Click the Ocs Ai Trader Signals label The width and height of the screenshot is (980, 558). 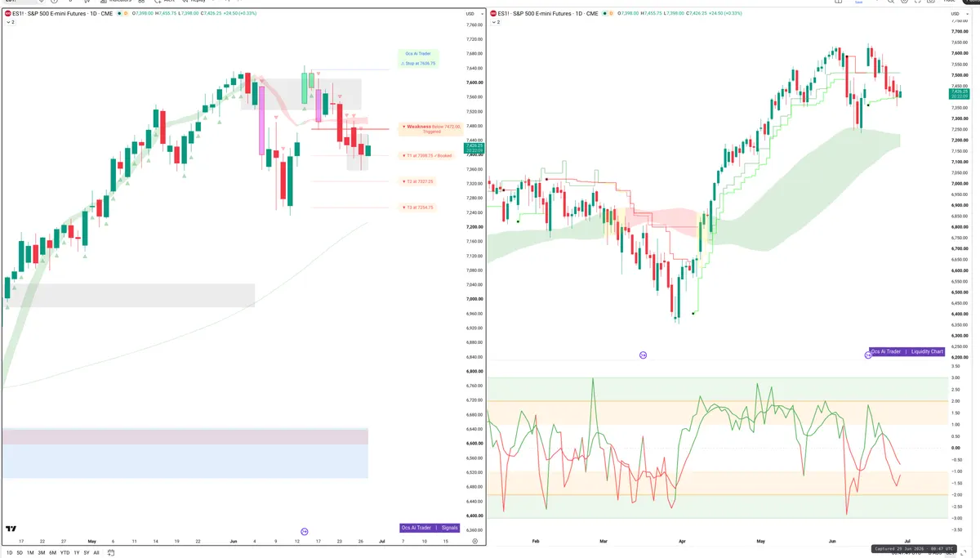[430, 528]
